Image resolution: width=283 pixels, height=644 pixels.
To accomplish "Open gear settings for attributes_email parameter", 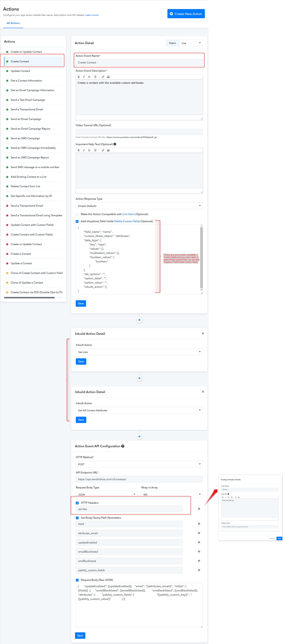I will [199, 533].
